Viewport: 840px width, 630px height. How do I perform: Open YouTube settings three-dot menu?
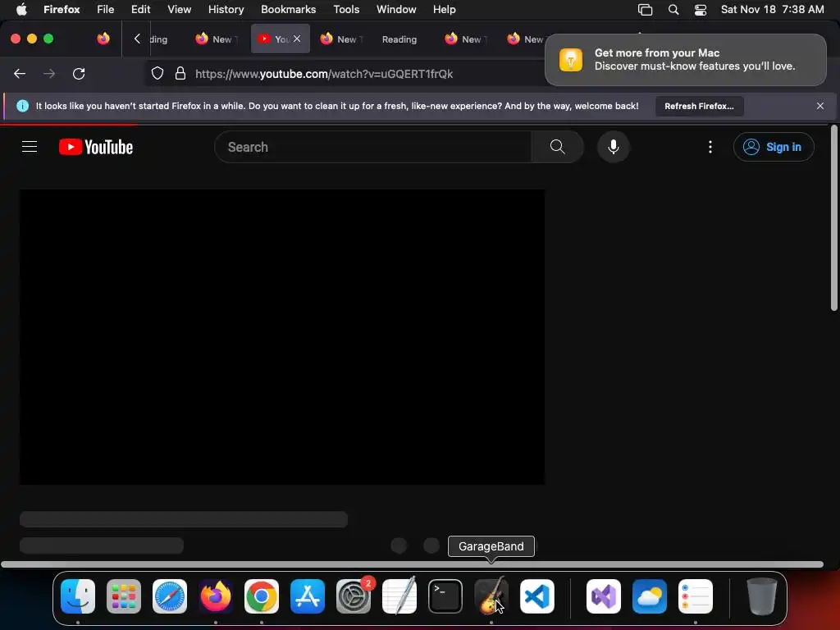point(710,147)
